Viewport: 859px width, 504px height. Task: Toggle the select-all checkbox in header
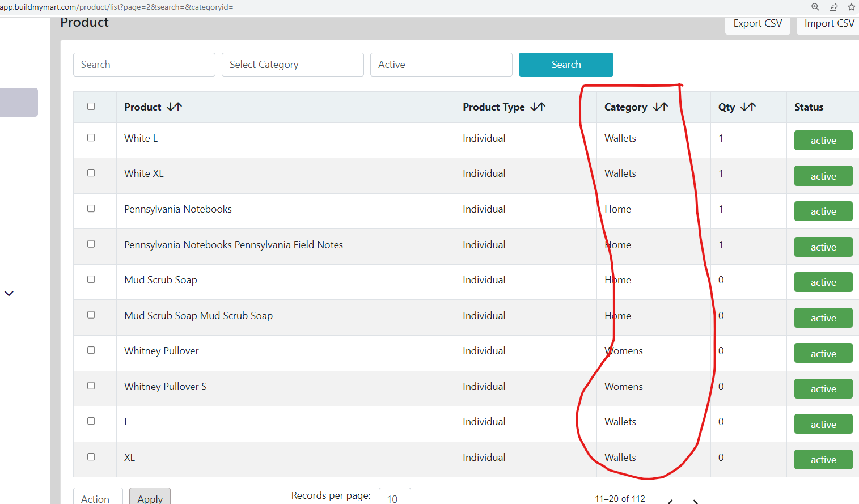click(91, 106)
